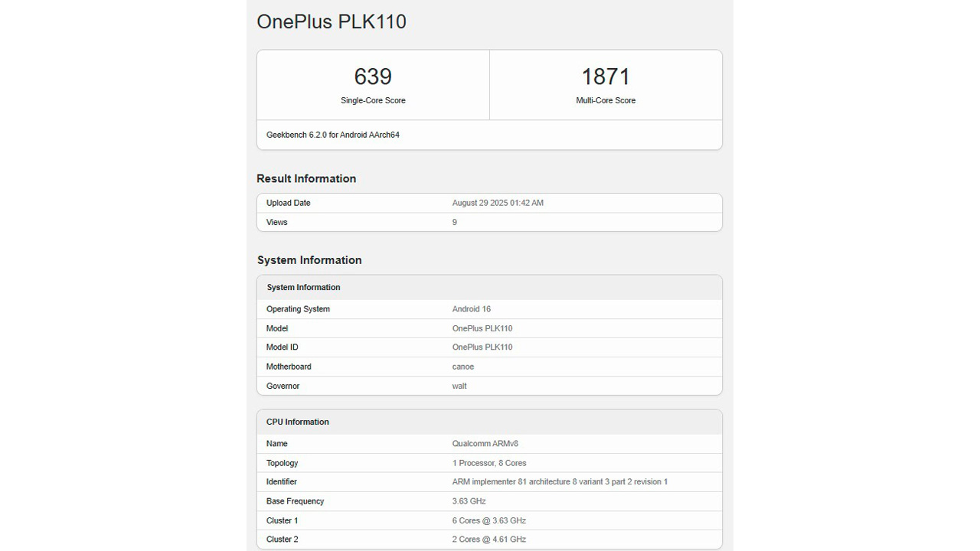Viewport: 980px width, 551px height.
Task: Click the System Information section heading
Action: (309, 260)
